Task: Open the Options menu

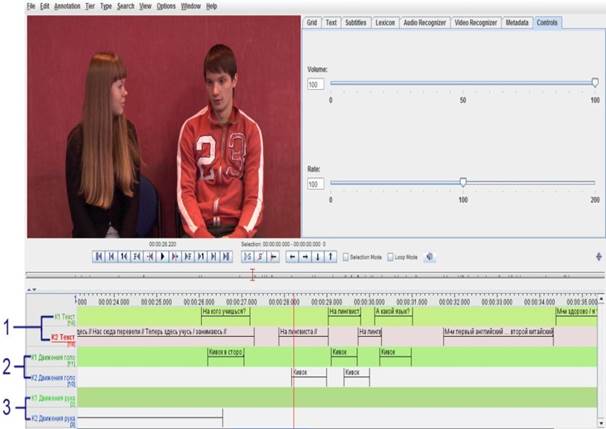Action: click(x=166, y=6)
